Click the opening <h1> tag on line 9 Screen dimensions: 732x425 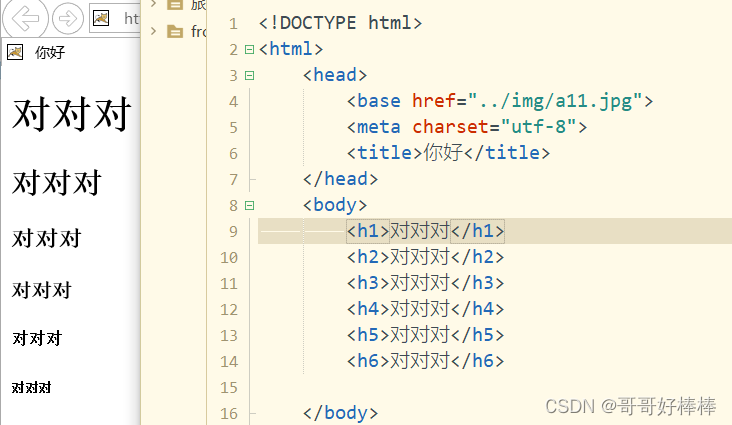point(368,231)
